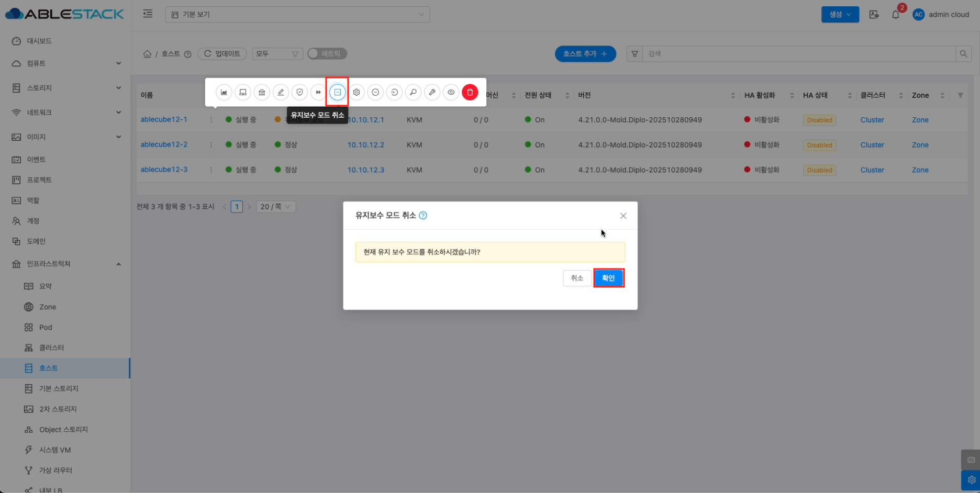Click the cancel maintenance mode toolbar icon
The height and width of the screenshot is (493, 980).
pos(337,92)
